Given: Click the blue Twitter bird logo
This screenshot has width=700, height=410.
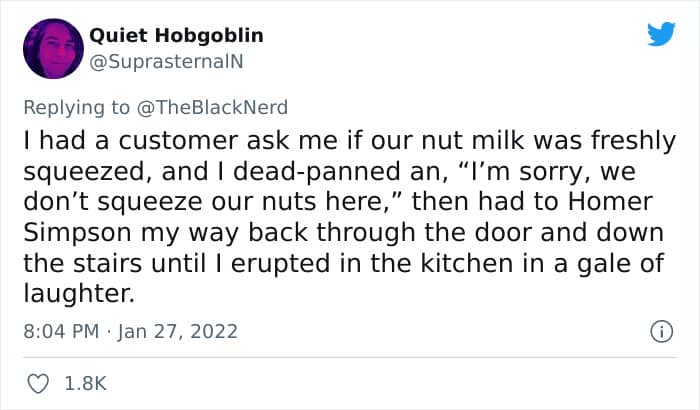Looking at the screenshot, I should (x=661, y=34).
